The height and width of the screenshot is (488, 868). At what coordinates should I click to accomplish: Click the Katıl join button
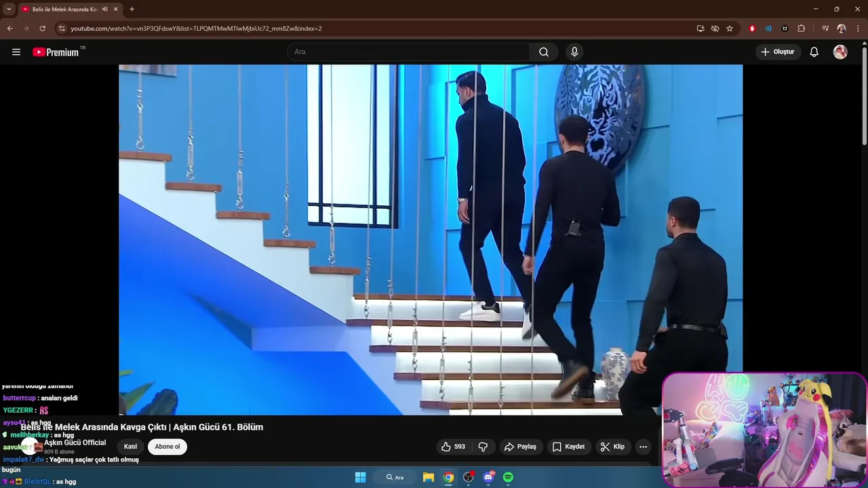tap(130, 447)
